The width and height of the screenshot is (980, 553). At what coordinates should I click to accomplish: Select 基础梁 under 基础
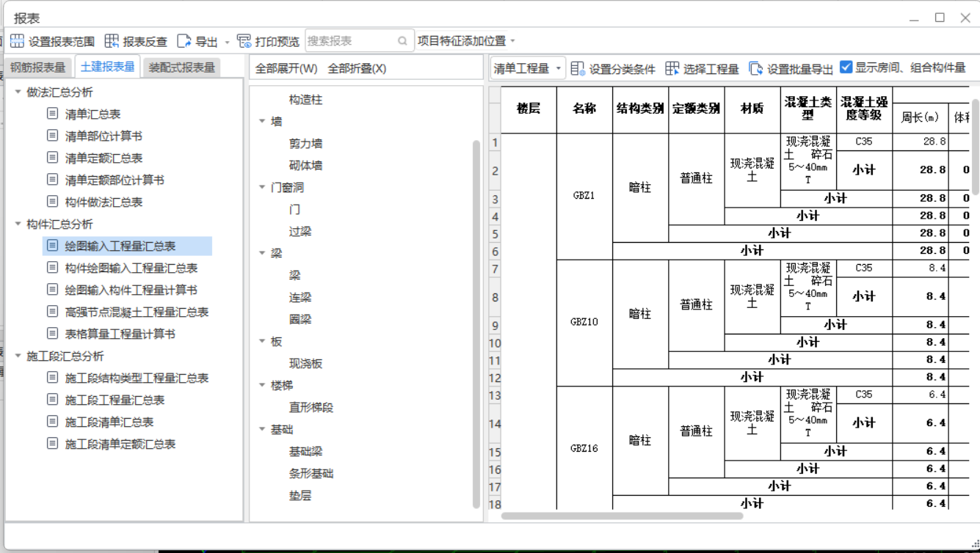[x=305, y=452]
